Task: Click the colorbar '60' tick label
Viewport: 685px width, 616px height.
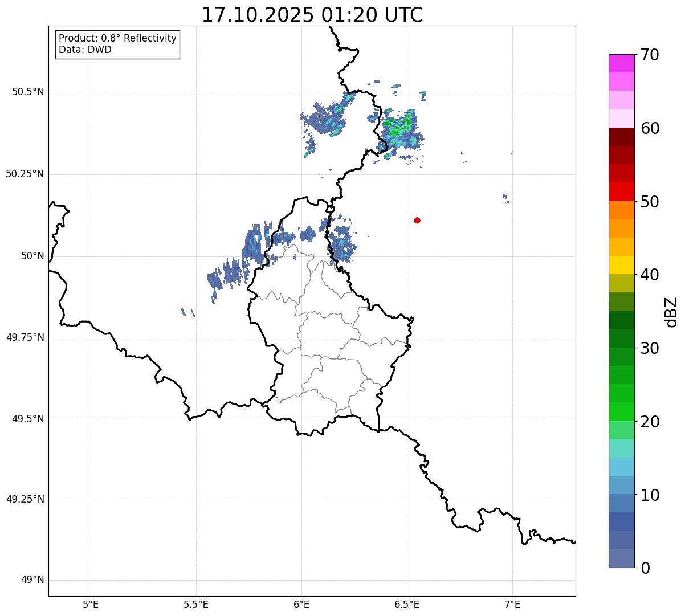Action: pyautogui.click(x=650, y=128)
